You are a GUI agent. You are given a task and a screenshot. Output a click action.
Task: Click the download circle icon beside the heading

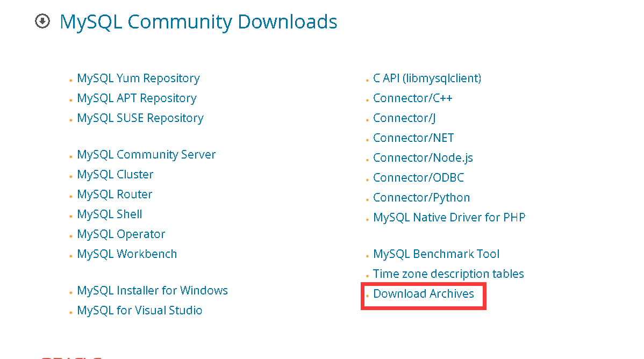click(x=42, y=21)
